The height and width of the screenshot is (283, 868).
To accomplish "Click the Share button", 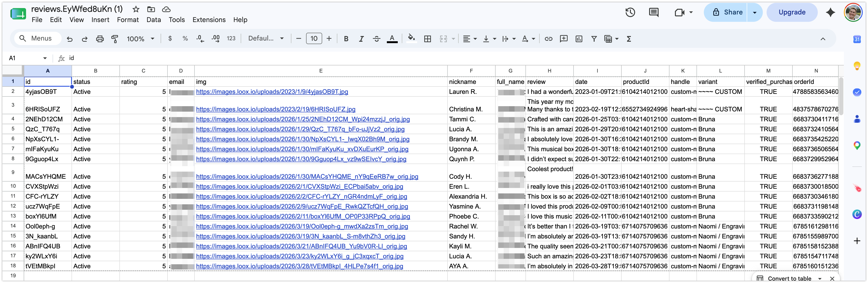I will [x=725, y=13].
